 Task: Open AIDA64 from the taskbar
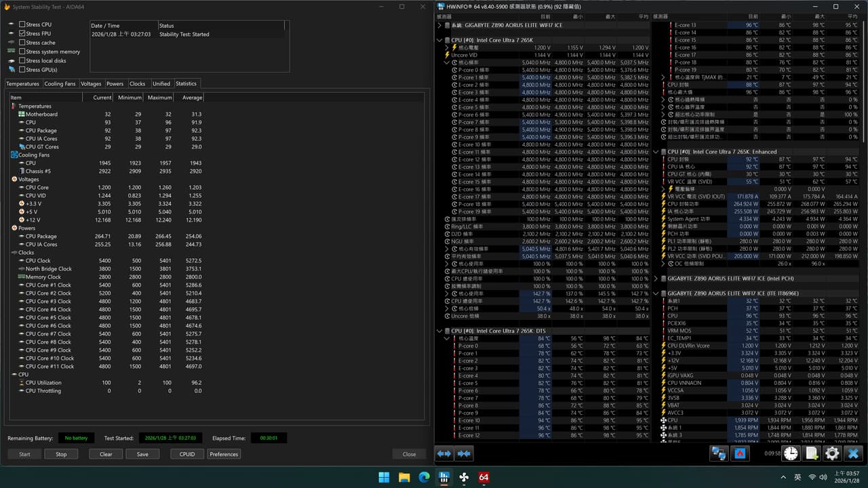point(484,477)
